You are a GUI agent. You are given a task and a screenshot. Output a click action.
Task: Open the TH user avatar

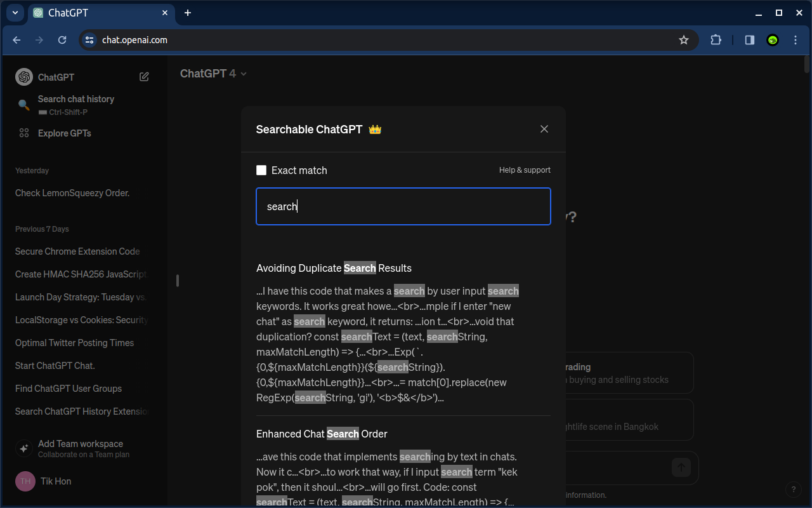[25, 481]
